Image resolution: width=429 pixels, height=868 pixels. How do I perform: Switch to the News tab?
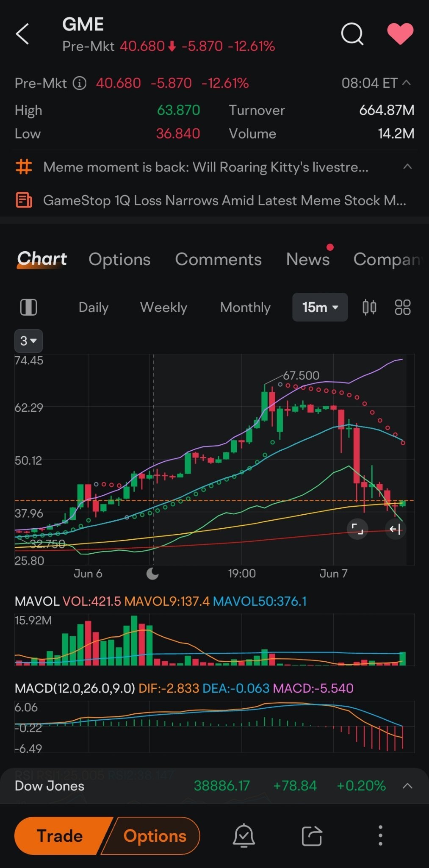tap(308, 259)
